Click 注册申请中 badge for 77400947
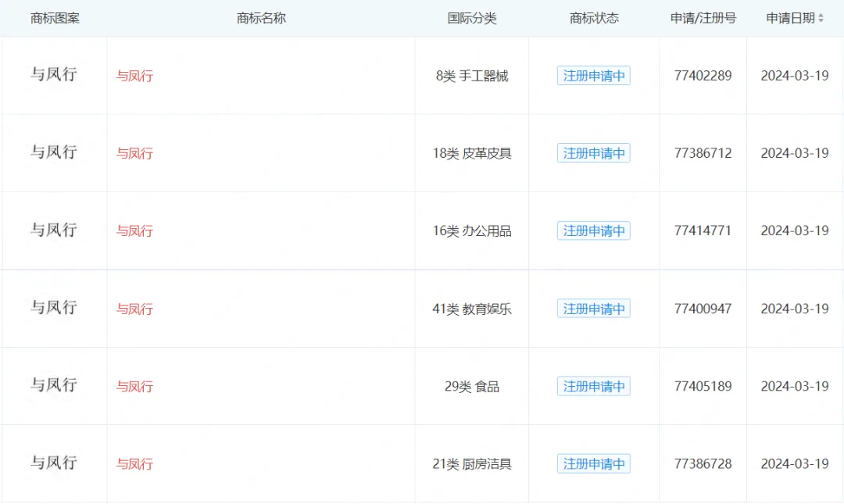The image size is (844, 504). click(x=594, y=309)
